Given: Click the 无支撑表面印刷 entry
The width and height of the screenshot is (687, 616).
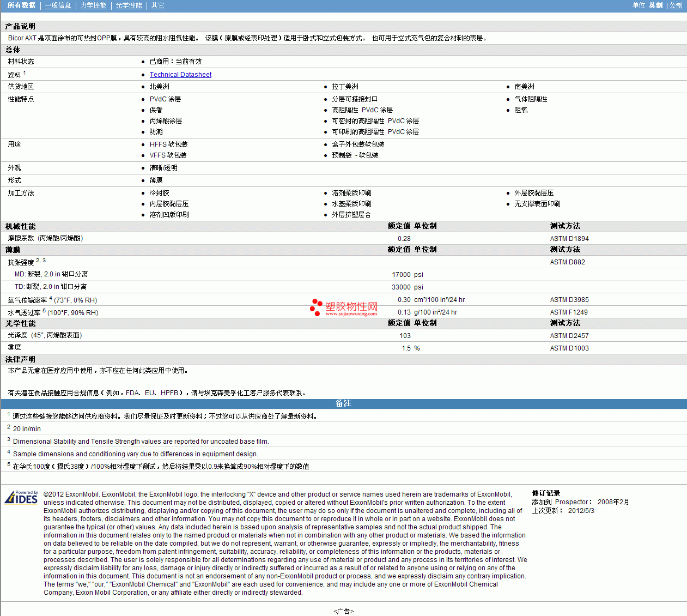Looking at the screenshot, I should click(x=538, y=204).
